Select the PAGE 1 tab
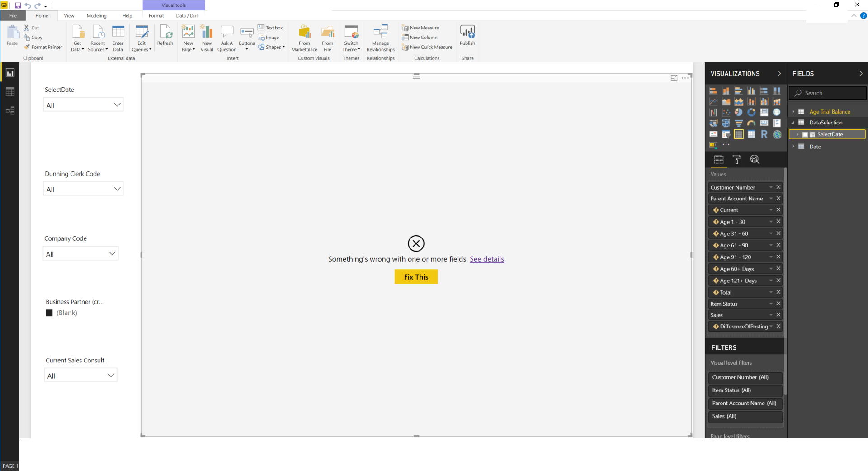Image resolution: width=868 pixels, height=471 pixels. [10, 466]
